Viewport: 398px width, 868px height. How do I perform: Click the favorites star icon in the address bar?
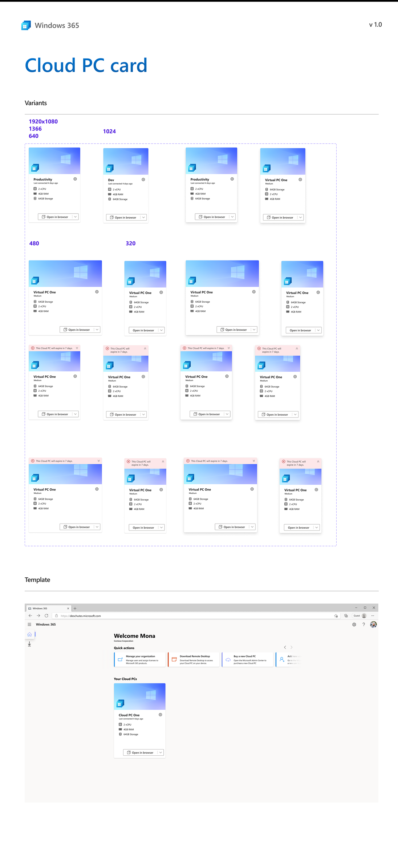click(x=336, y=616)
